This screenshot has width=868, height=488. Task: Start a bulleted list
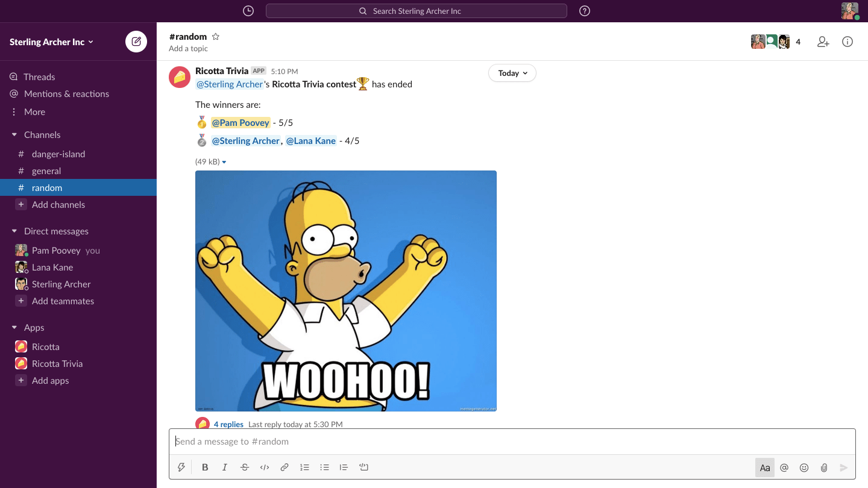pos(324,467)
